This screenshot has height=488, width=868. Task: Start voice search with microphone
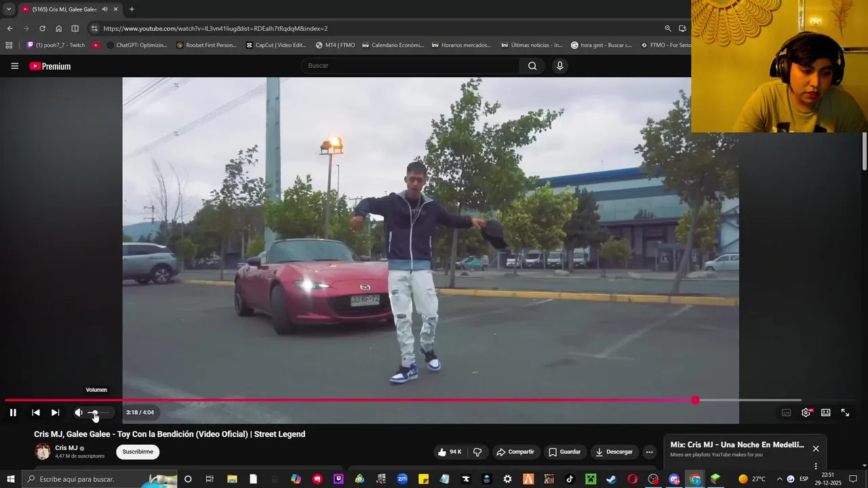click(x=559, y=66)
